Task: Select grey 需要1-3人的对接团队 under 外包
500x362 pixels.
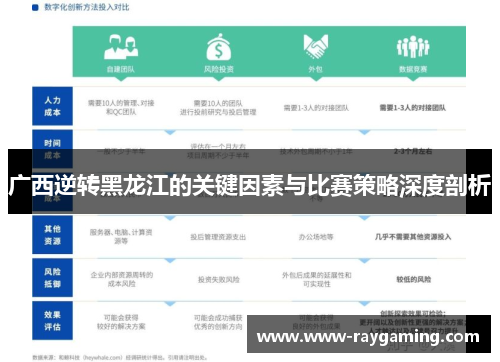Action: pyautogui.click(x=316, y=108)
